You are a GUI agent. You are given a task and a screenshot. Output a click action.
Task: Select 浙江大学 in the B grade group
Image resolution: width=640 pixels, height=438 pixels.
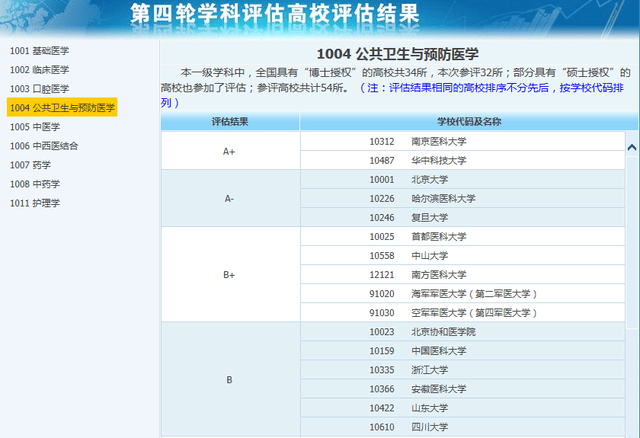(429, 369)
